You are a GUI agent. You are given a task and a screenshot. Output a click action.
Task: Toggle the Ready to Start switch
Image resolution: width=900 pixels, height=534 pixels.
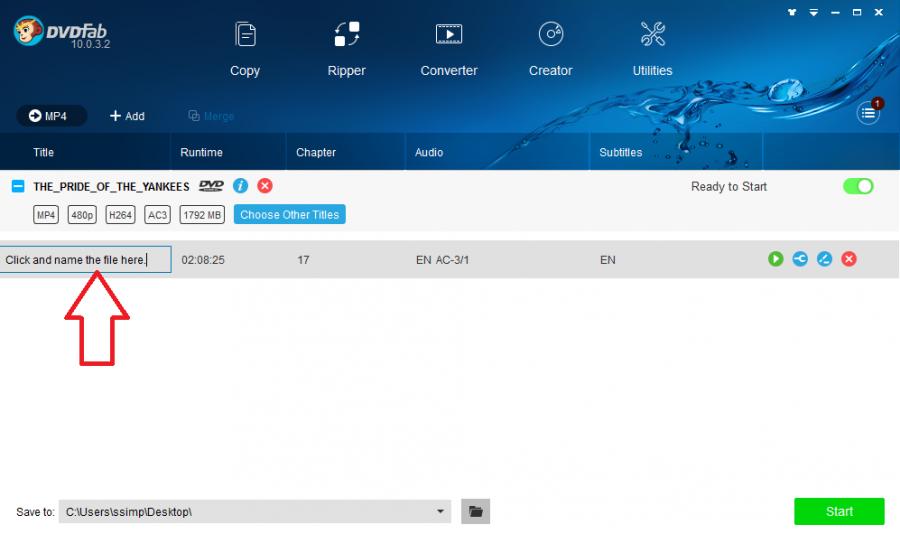(x=858, y=186)
